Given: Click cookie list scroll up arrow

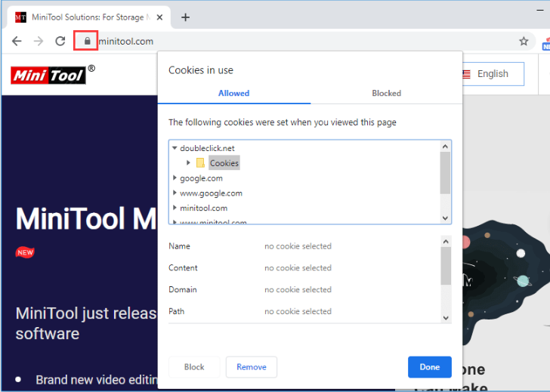Looking at the screenshot, I should pyautogui.click(x=445, y=147).
